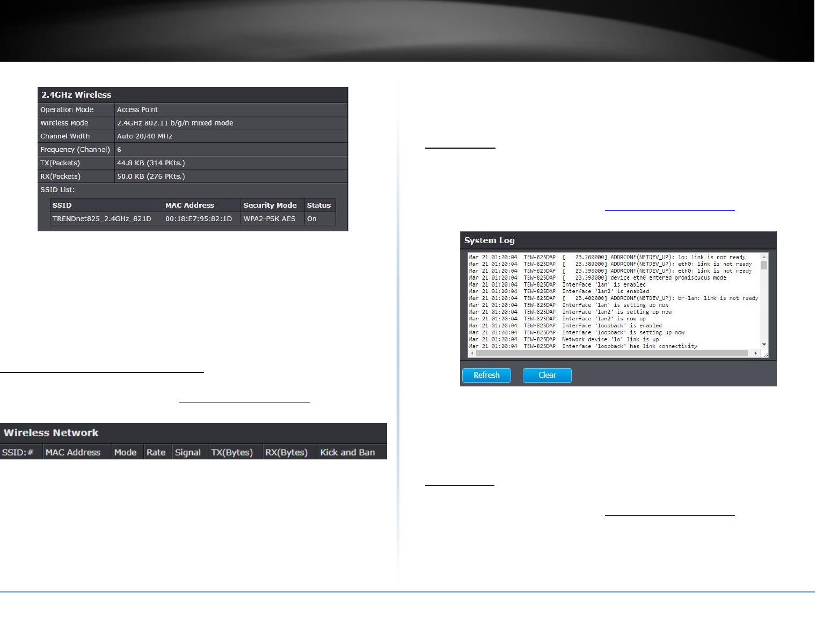Click the "Auto 20/40 MHz" value
Screen dimensions: 831x644
tap(144, 136)
